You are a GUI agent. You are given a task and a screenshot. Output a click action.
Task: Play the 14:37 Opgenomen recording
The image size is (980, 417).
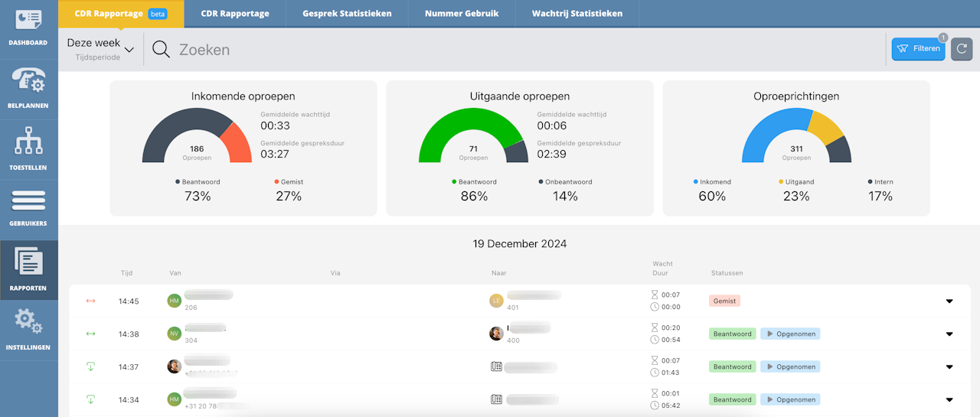(x=789, y=367)
